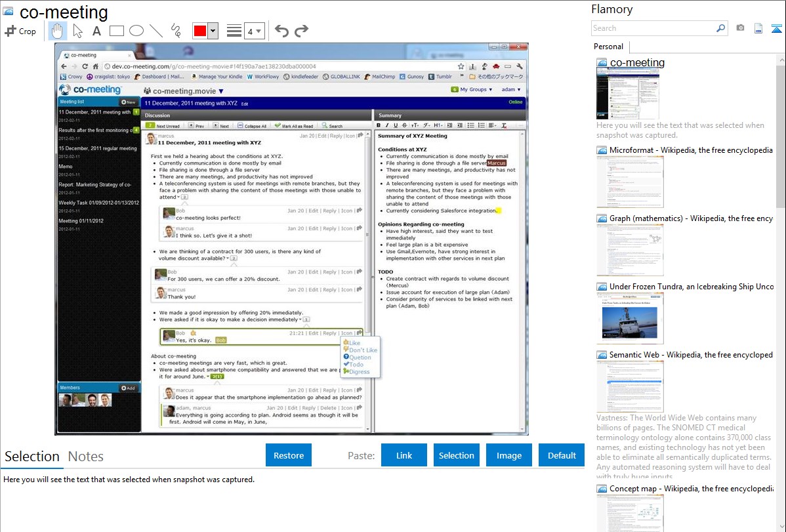Toggle Italic in the snapshot's Summary toolbar
The width and height of the screenshot is (786, 532).
[x=387, y=125]
